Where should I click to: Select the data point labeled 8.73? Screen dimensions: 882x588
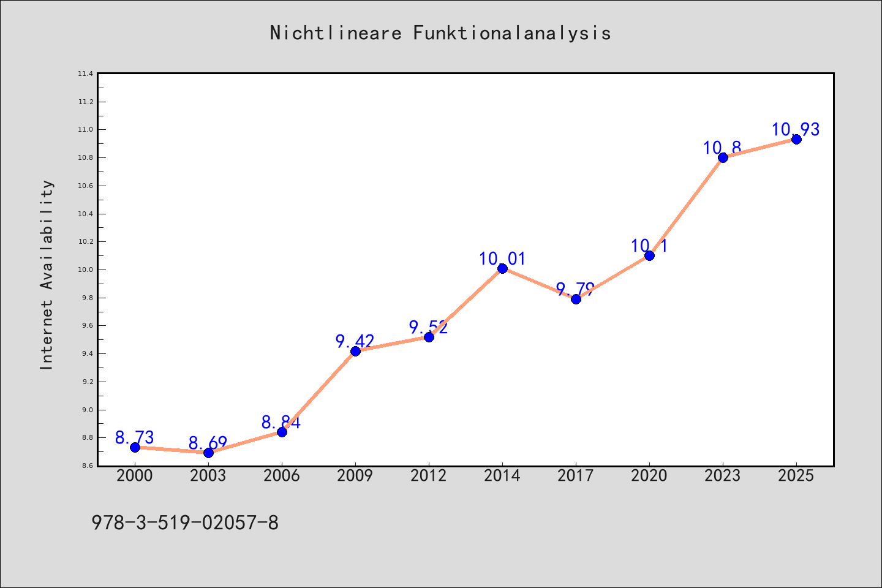(135, 447)
